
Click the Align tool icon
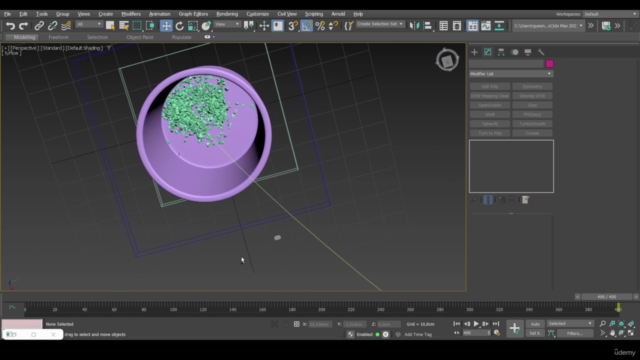428,26
